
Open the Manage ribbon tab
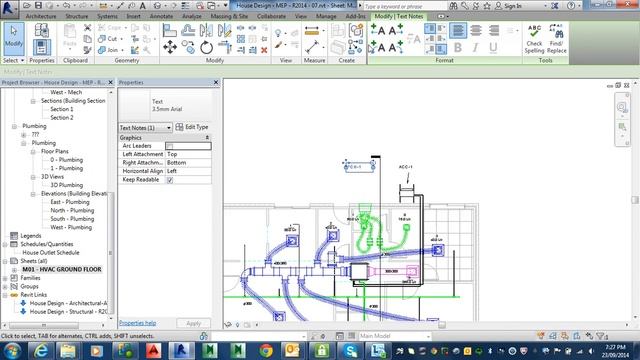click(326, 16)
